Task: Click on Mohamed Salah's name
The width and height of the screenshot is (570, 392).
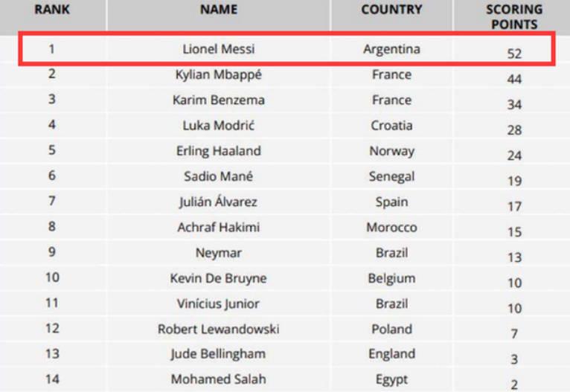Action: (x=219, y=379)
